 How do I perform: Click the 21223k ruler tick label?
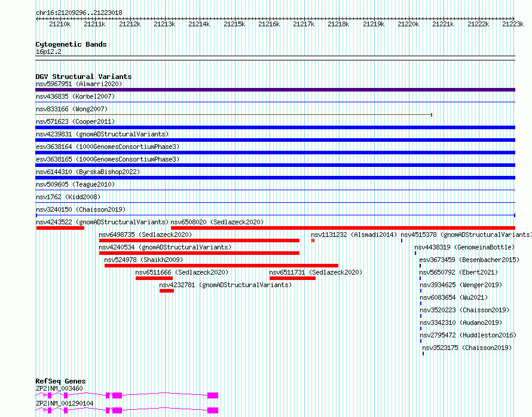pos(513,24)
